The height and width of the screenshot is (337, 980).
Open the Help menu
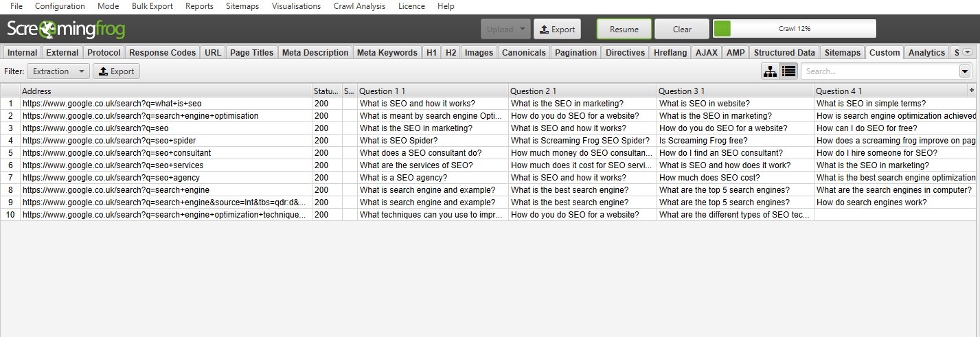(x=446, y=6)
